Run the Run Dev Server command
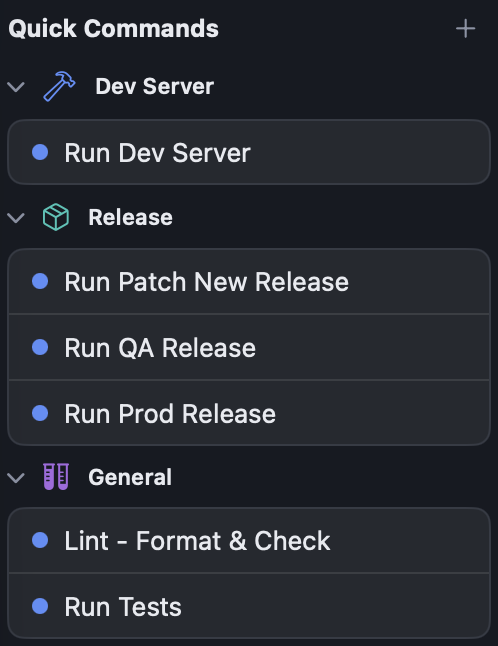498x646 pixels. click(x=249, y=152)
